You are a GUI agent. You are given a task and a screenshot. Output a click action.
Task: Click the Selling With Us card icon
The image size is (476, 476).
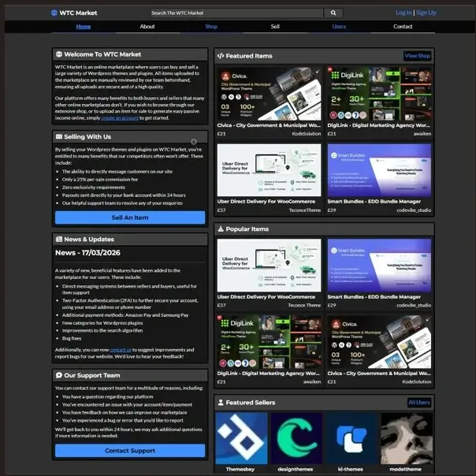point(59,137)
